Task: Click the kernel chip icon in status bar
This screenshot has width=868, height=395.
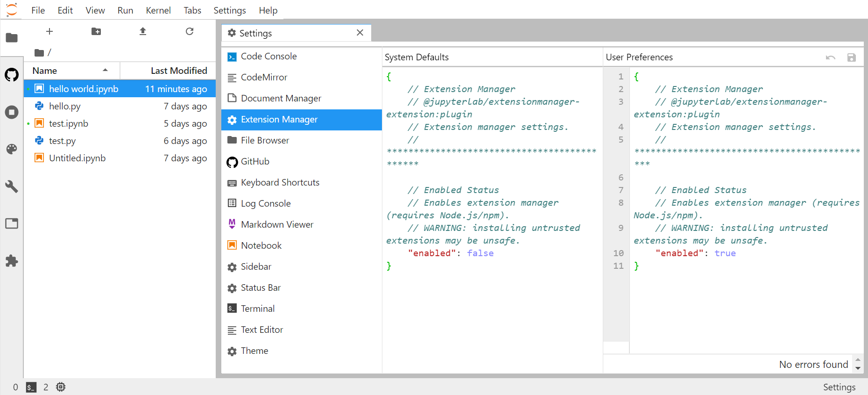Action: click(x=61, y=387)
